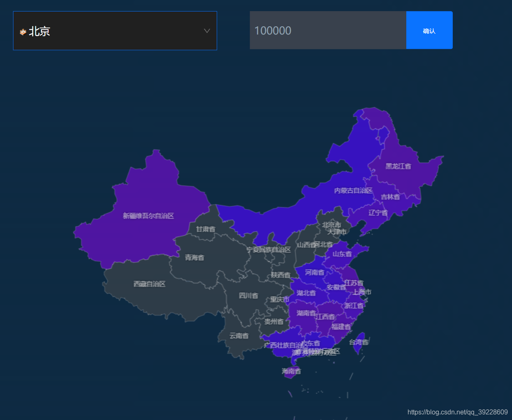
Task: Click 湖北省 on the map
Action: 306,293
